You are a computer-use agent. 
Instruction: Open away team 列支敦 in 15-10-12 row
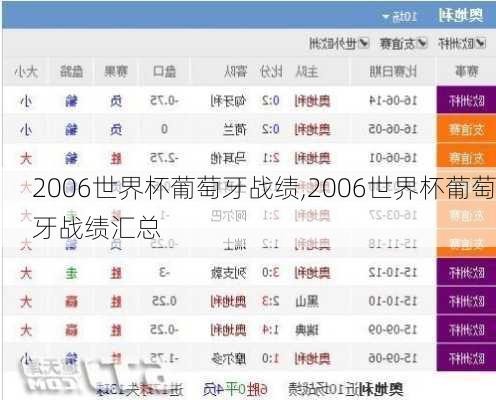click(x=229, y=273)
